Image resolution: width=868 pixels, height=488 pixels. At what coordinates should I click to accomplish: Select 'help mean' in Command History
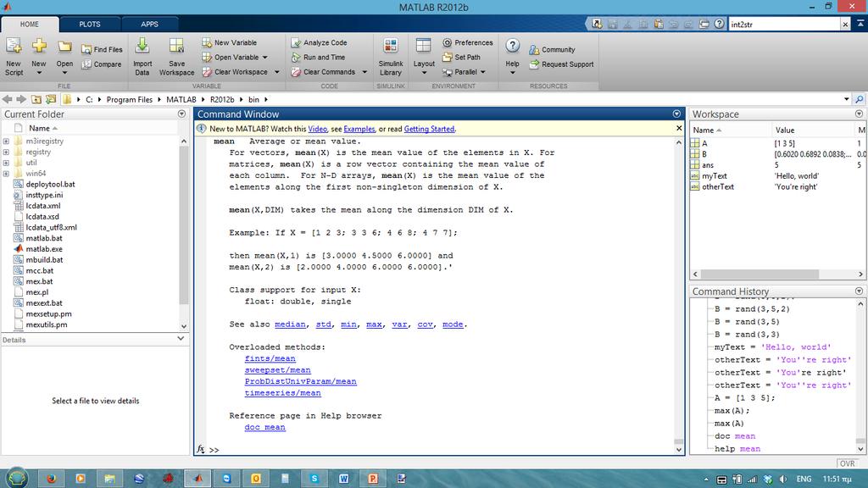737,449
